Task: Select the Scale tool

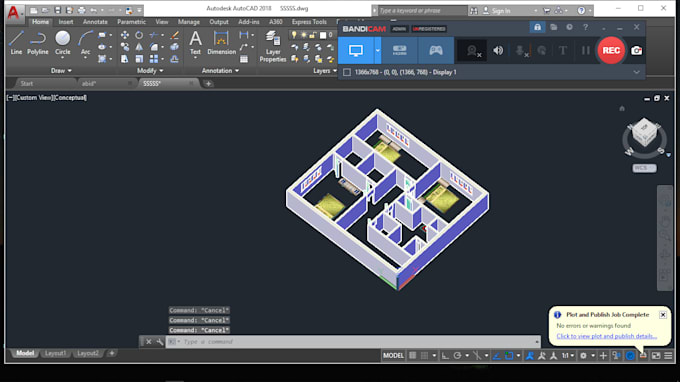Action: point(139,59)
